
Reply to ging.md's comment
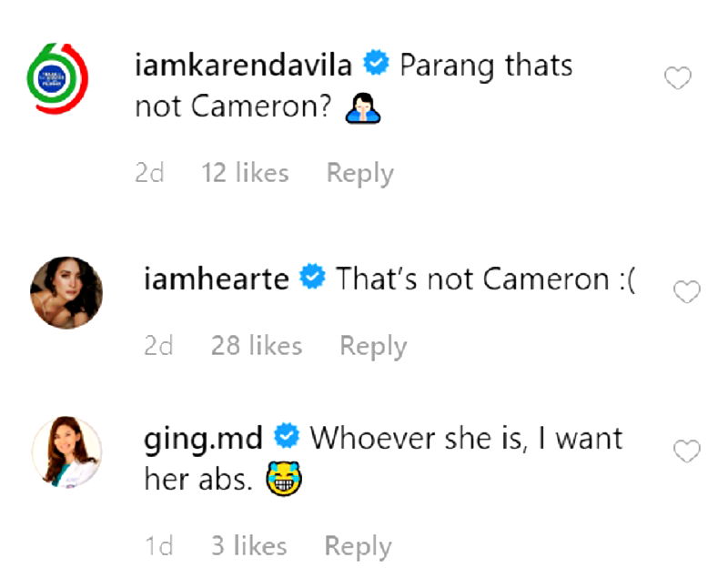pos(358,546)
